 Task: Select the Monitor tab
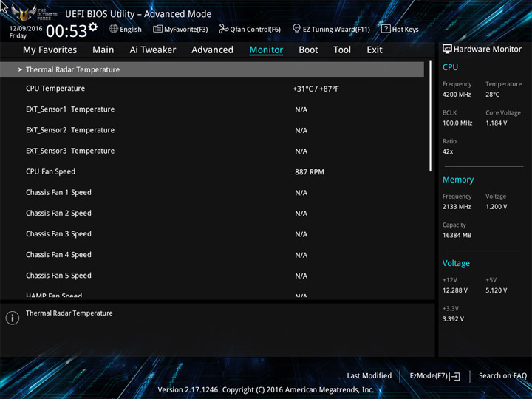pos(266,50)
